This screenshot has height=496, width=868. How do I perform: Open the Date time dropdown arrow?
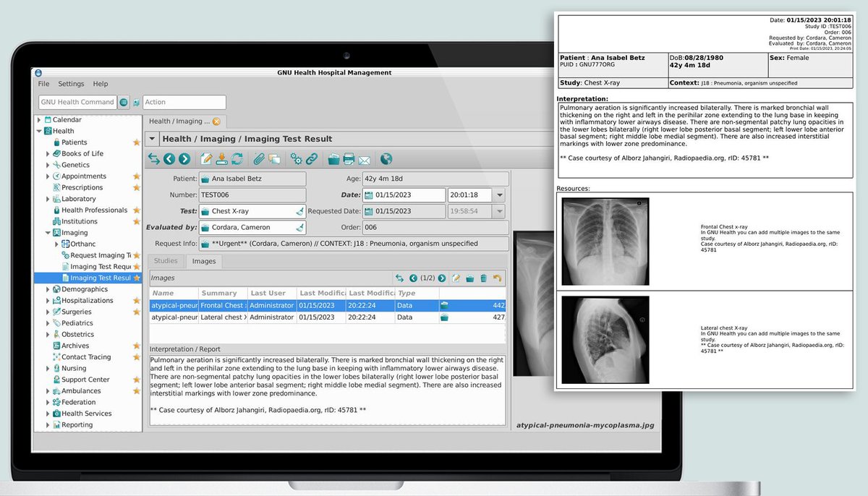(x=499, y=195)
